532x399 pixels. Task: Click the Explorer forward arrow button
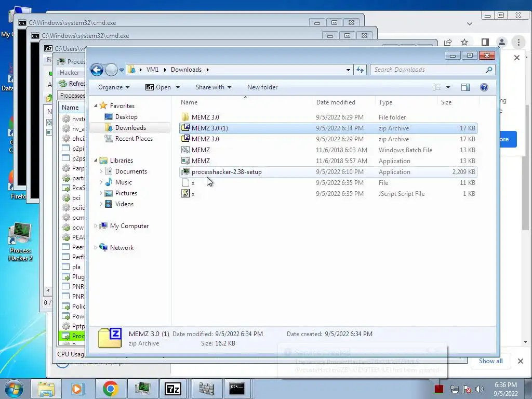[x=111, y=70]
